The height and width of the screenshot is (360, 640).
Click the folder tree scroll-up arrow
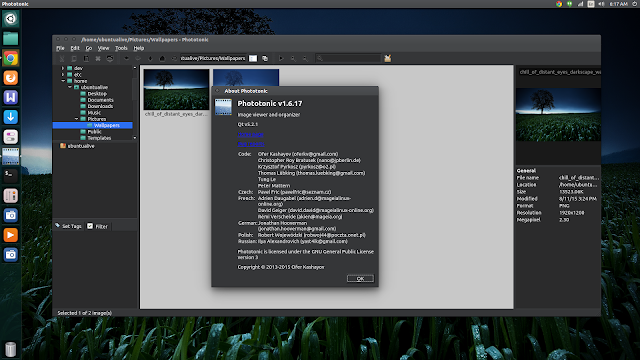coord(135,68)
